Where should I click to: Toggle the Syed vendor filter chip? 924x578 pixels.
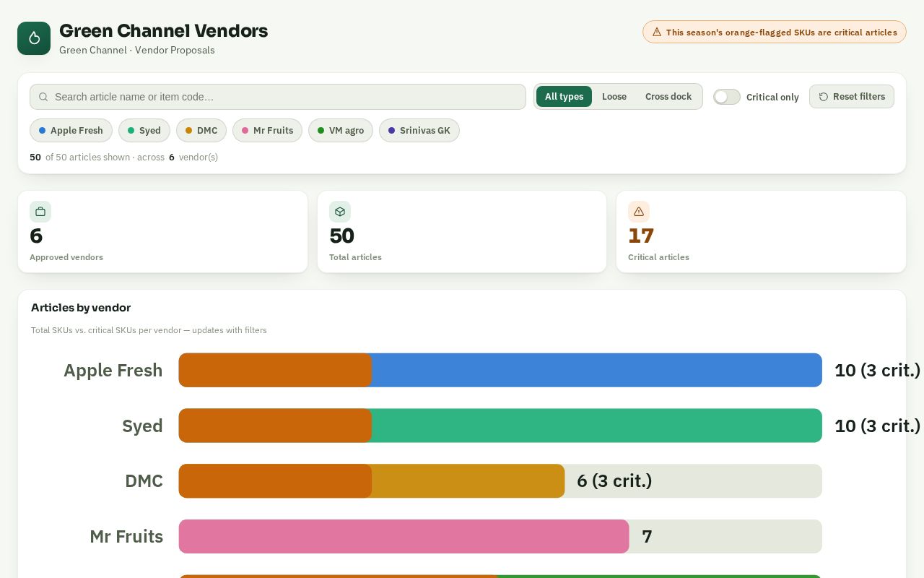pos(144,131)
